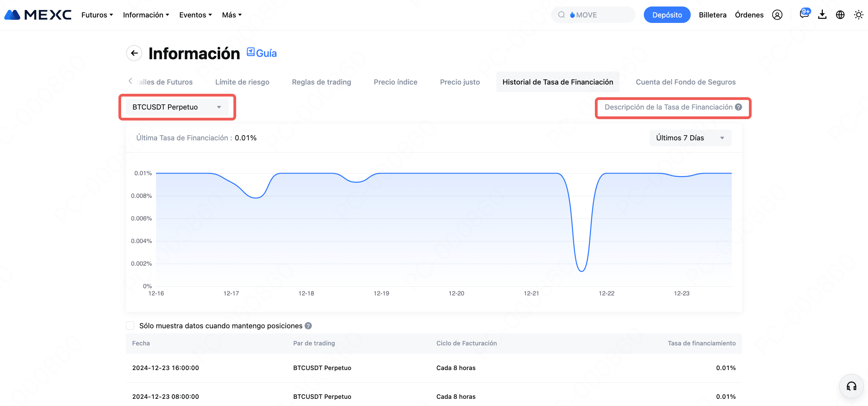Click the 0.008% axis label
Screen dimensions: 868x406
141,196
